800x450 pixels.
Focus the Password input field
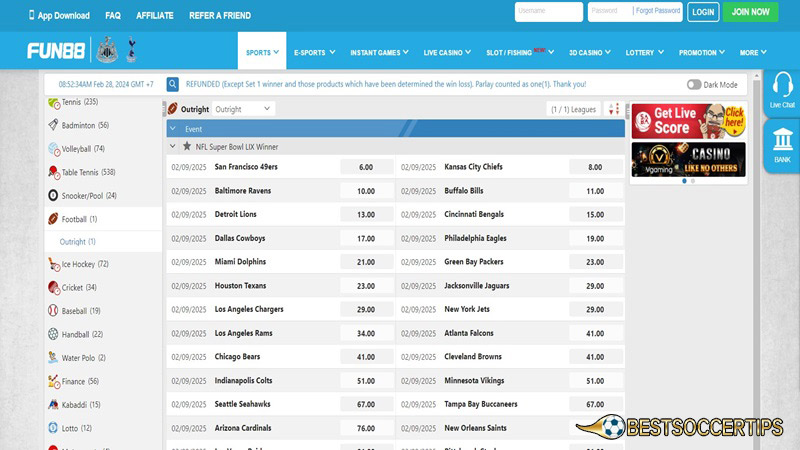[x=610, y=12]
